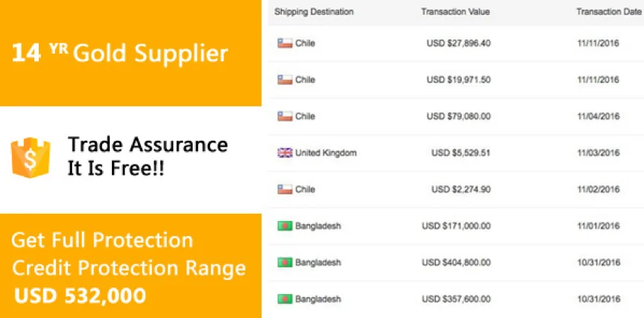
Task: Click Bangladesh flag in the $357,600.00 row
Action: (285, 299)
